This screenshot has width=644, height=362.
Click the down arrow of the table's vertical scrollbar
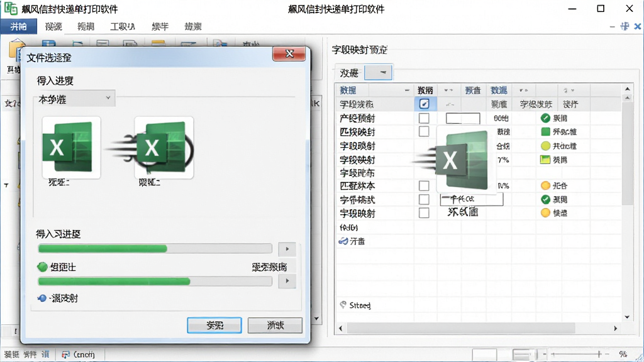[x=627, y=317]
